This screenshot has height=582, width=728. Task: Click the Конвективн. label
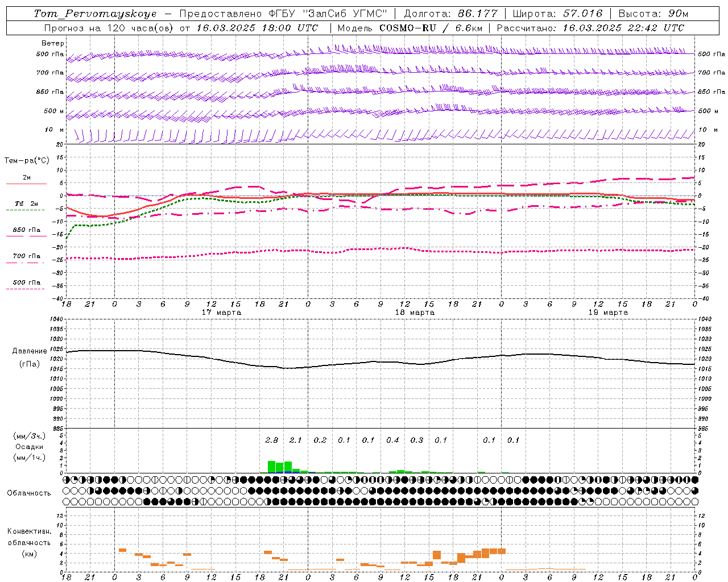(29, 531)
